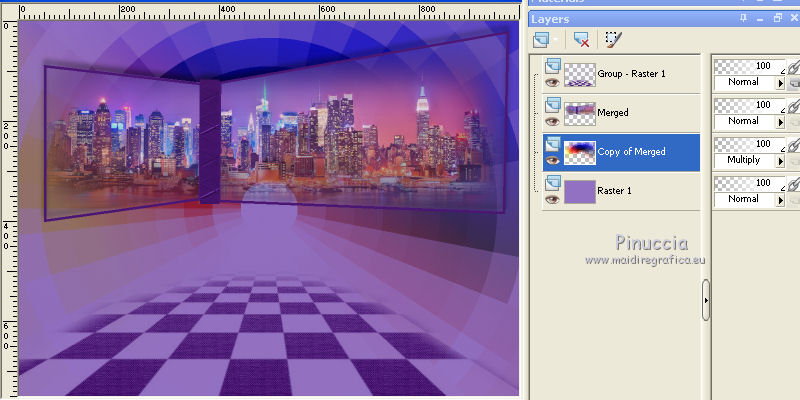Select the Group - Raster 1 thumbnail
800x400 pixels.
coord(580,74)
